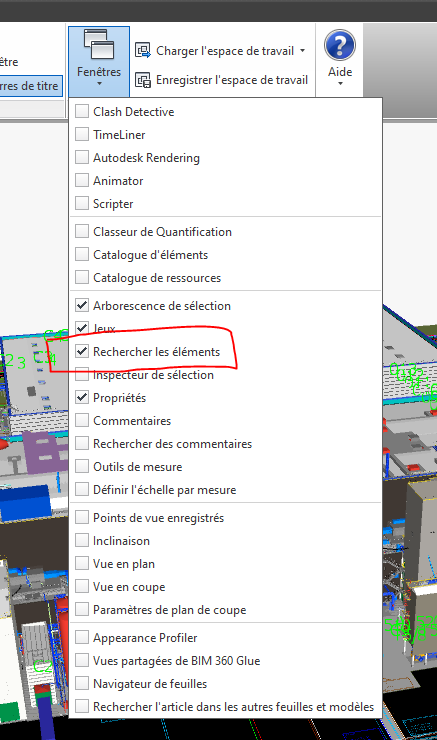Image resolution: width=437 pixels, height=740 pixels.
Task: Disable the Propriétés window checkbox
Action: click(82, 397)
